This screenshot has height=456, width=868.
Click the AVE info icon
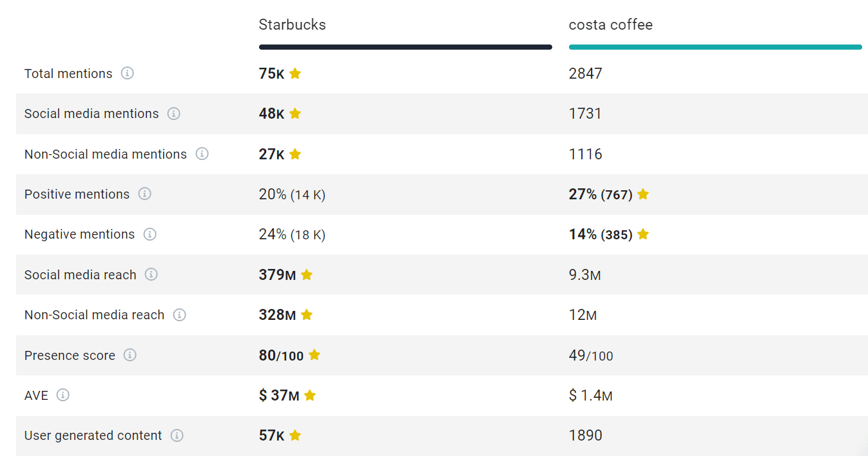point(63,395)
